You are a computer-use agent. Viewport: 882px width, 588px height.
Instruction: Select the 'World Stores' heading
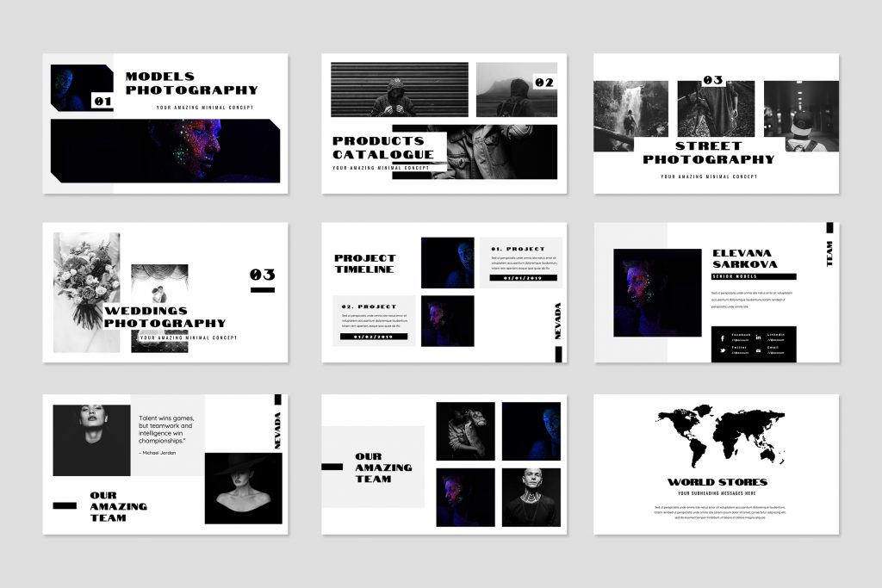717,482
